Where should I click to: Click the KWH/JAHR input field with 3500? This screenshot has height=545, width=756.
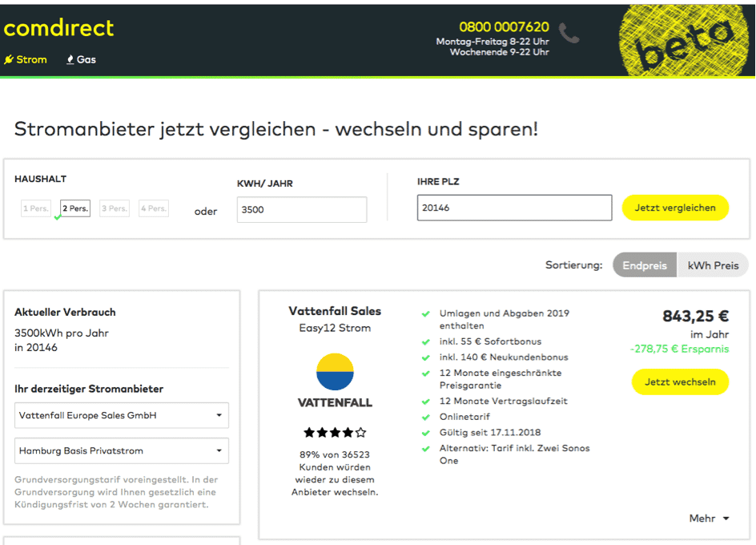click(302, 209)
